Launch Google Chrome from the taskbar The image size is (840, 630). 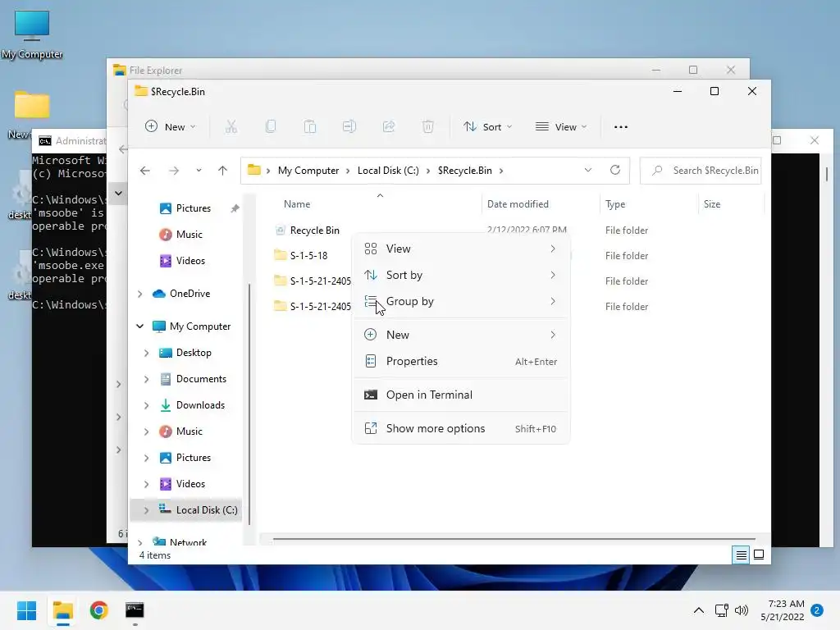pos(99,610)
